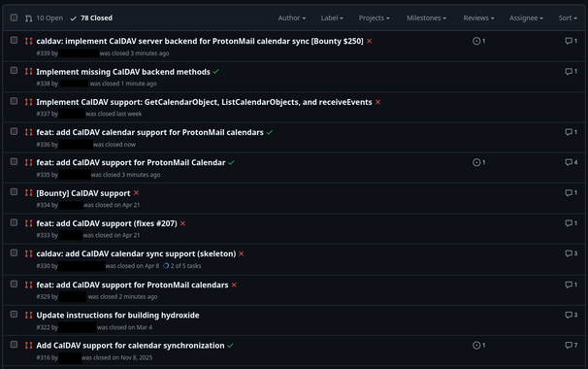Click the failed status X on PR #337
The image size is (588, 369).
378,102
